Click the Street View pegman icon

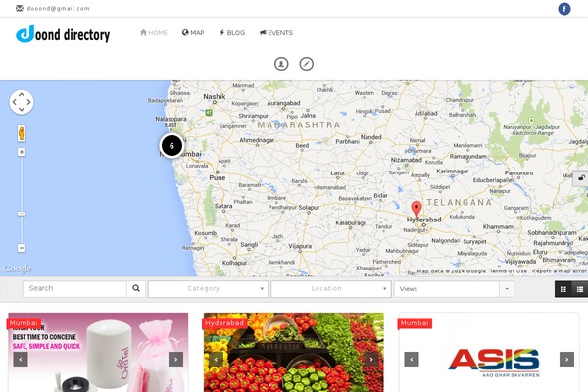(22, 133)
